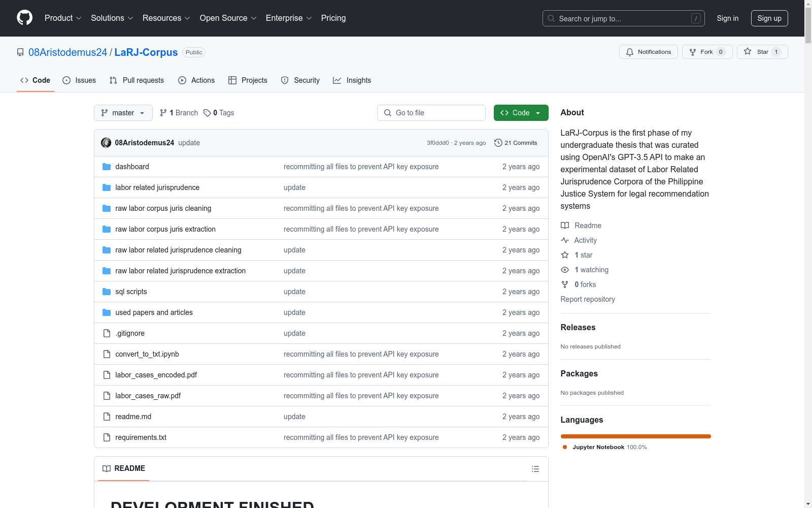This screenshot has height=508, width=812.
Task: Click the Search or jump to field
Action: [624, 18]
